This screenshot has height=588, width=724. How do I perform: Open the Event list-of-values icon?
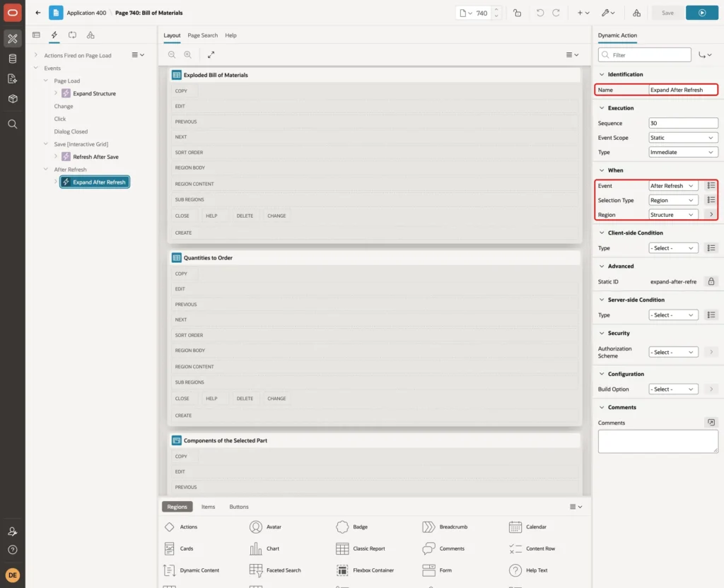[x=711, y=186]
